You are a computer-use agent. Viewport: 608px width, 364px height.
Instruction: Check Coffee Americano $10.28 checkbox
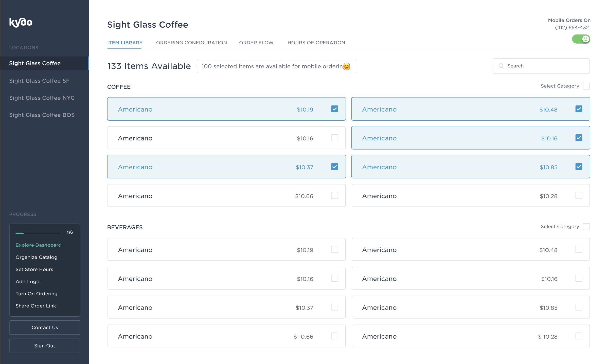pos(579,196)
